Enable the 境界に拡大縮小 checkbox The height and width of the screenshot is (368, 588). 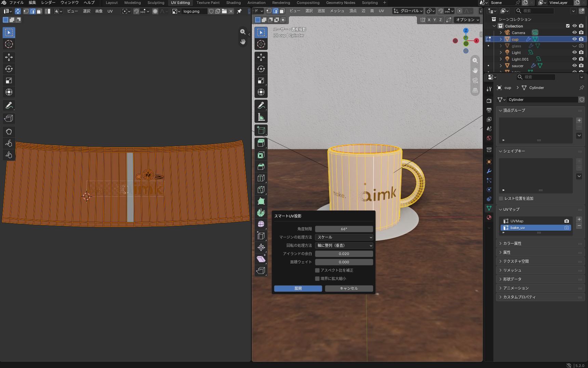point(317,278)
